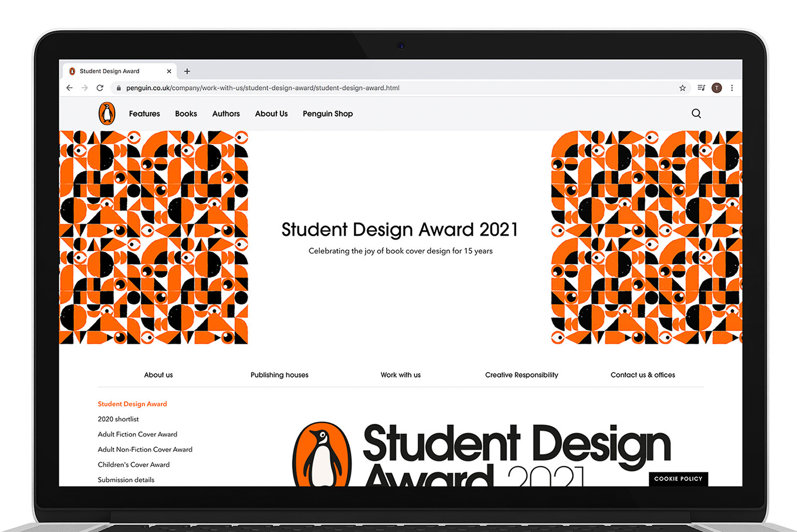Image resolution: width=797 pixels, height=532 pixels.
Task: Open the Chrome three-dot menu
Action: (732, 88)
